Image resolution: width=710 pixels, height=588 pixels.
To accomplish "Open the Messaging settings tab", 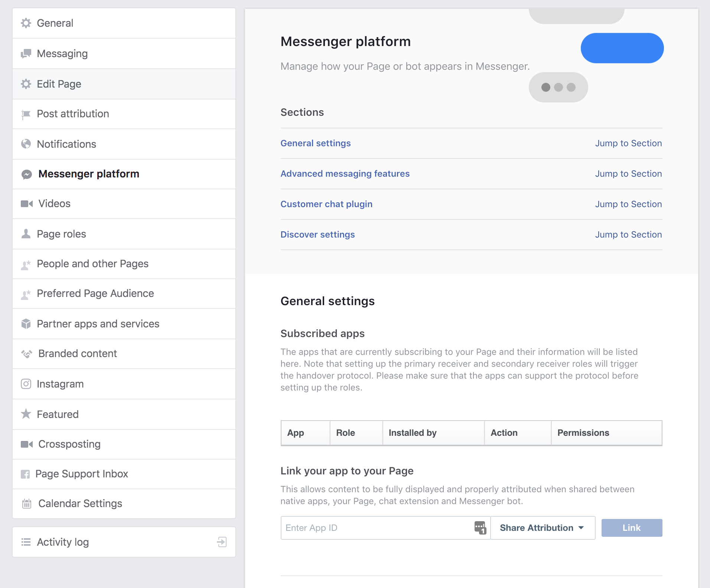I will (x=124, y=53).
